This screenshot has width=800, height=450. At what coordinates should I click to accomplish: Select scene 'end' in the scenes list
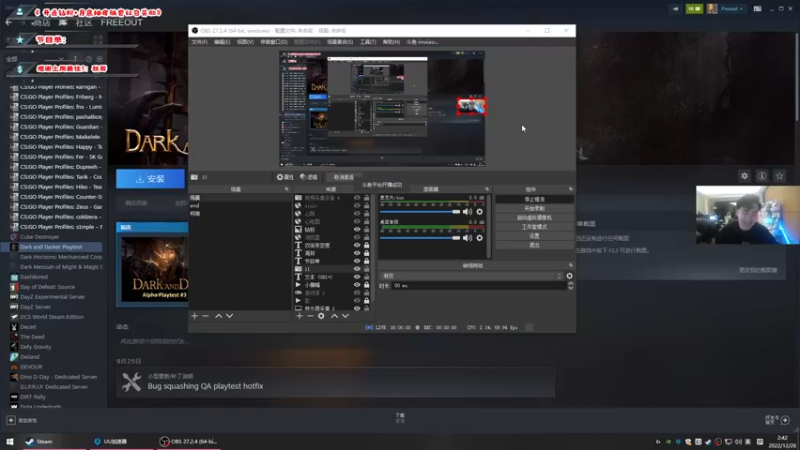(x=194, y=206)
